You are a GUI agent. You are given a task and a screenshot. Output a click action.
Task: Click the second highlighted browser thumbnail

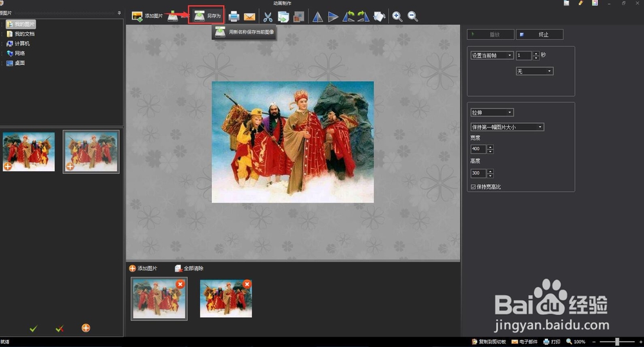point(91,151)
